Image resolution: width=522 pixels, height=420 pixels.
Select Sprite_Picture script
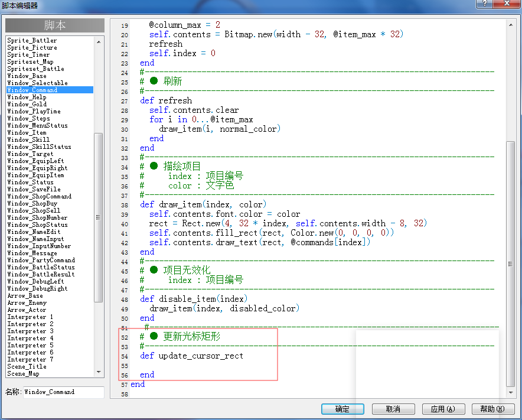[x=32, y=48]
